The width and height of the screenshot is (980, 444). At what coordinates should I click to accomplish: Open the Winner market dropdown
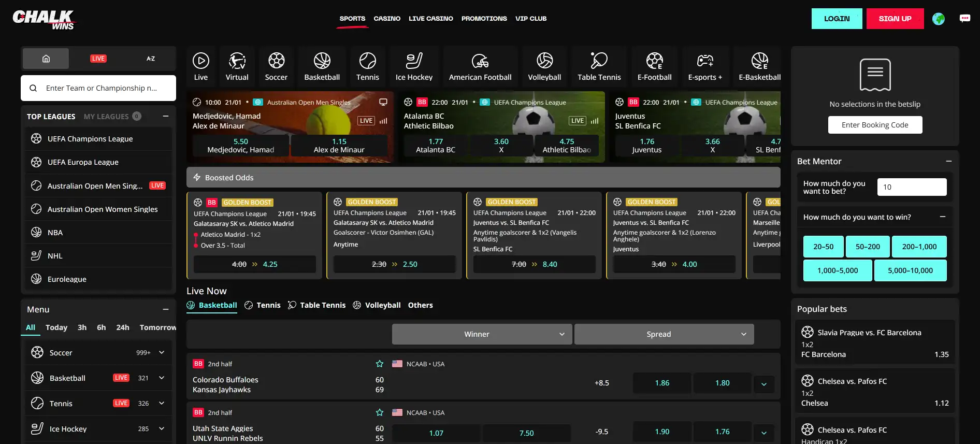click(x=482, y=334)
